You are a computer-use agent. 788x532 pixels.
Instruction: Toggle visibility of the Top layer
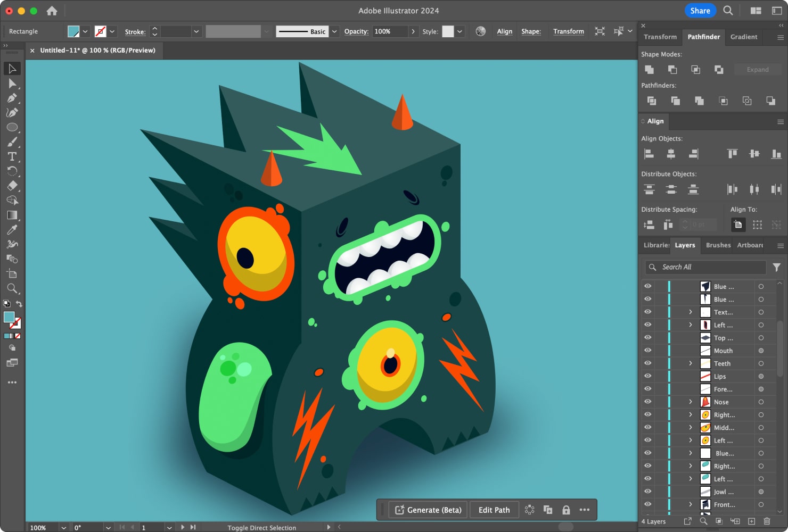pos(648,338)
